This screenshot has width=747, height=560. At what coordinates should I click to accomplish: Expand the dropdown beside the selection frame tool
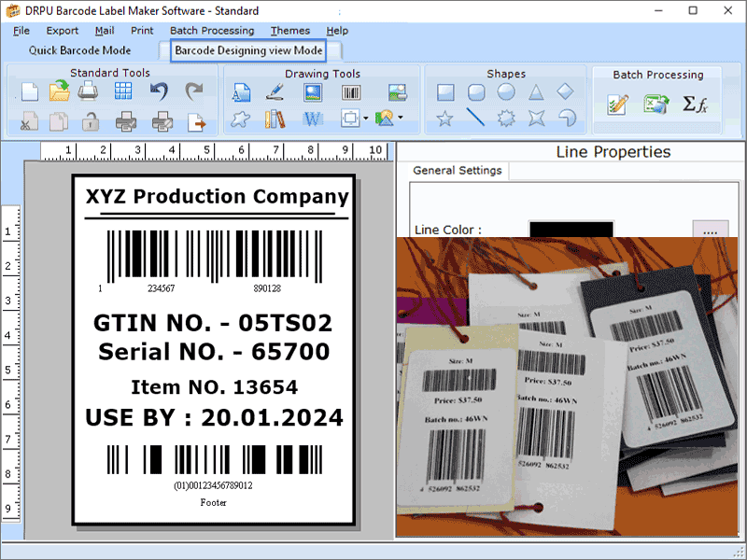coord(366,119)
